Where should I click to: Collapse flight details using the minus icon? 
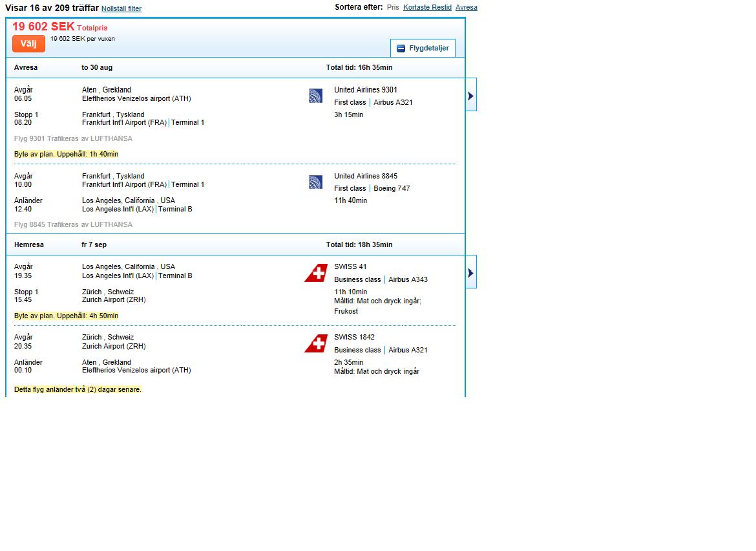click(x=401, y=49)
